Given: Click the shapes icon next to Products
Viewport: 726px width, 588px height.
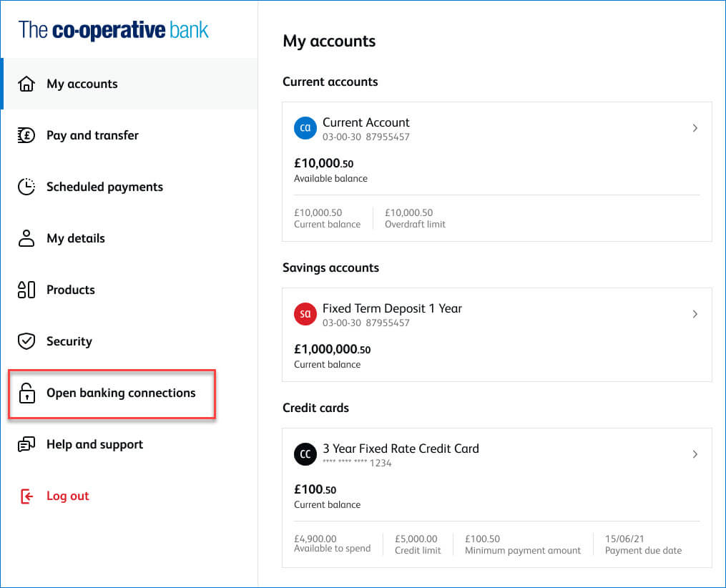Looking at the screenshot, I should tap(26, 290).
